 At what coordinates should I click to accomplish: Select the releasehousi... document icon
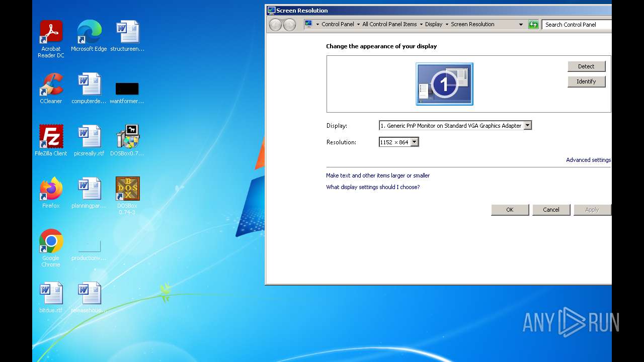click(x=89, y=297)
